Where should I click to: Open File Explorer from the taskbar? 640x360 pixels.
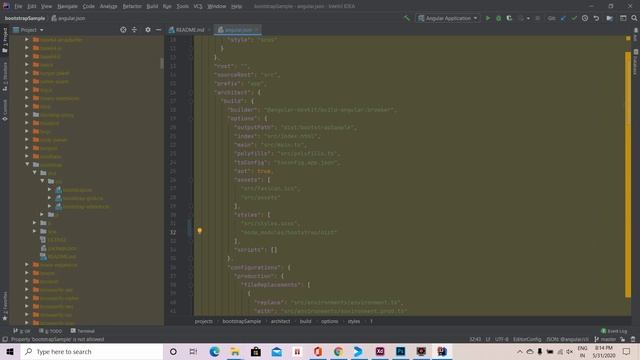235,351
